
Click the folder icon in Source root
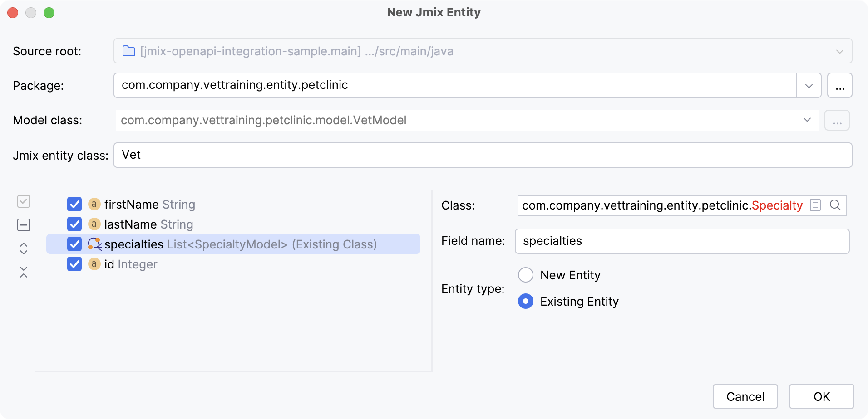coord(129,51)
